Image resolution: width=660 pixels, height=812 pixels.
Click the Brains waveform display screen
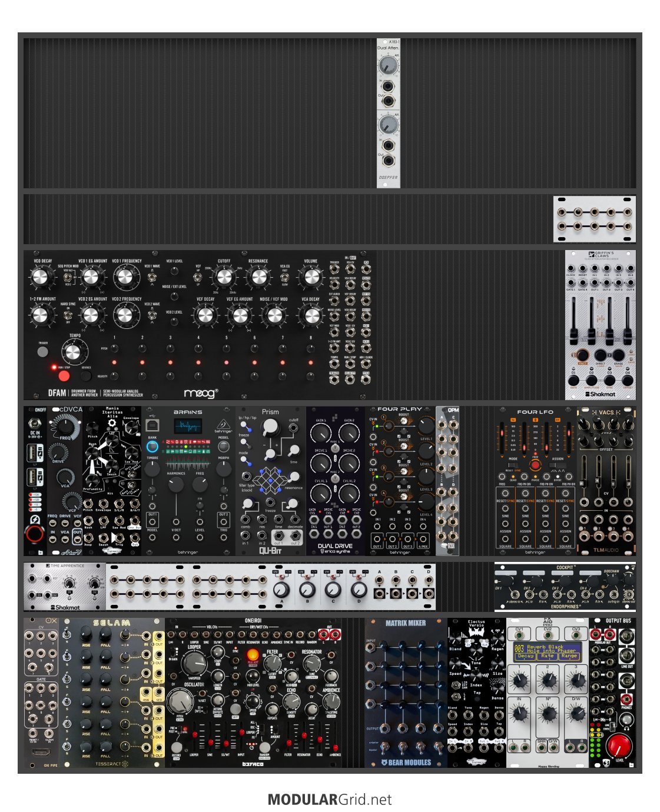[187, 426]
